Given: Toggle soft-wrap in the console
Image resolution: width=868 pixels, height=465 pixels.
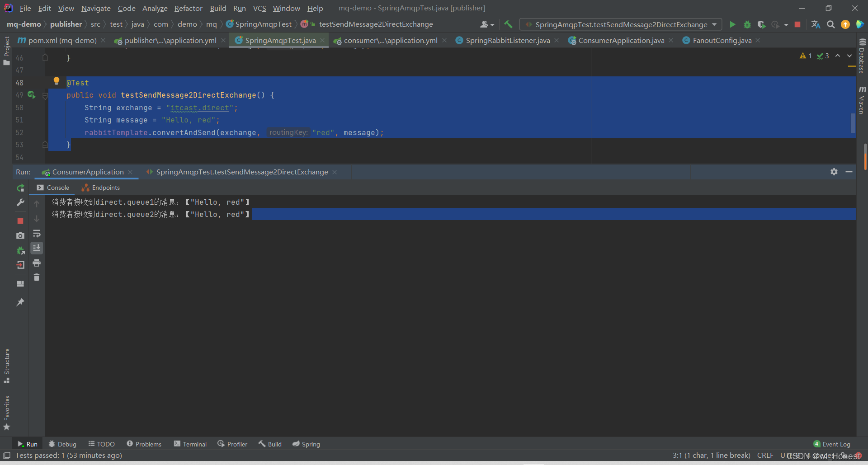Looking at the screenshot, I should [37, 234].
